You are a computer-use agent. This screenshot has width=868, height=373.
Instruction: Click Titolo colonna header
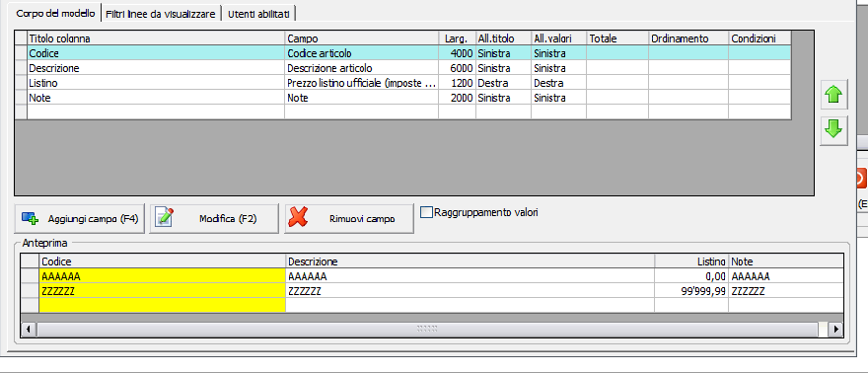click(156, 38)
